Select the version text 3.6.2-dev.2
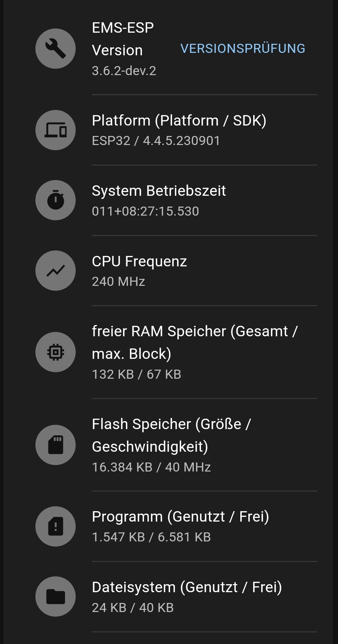 coord(124,71)
